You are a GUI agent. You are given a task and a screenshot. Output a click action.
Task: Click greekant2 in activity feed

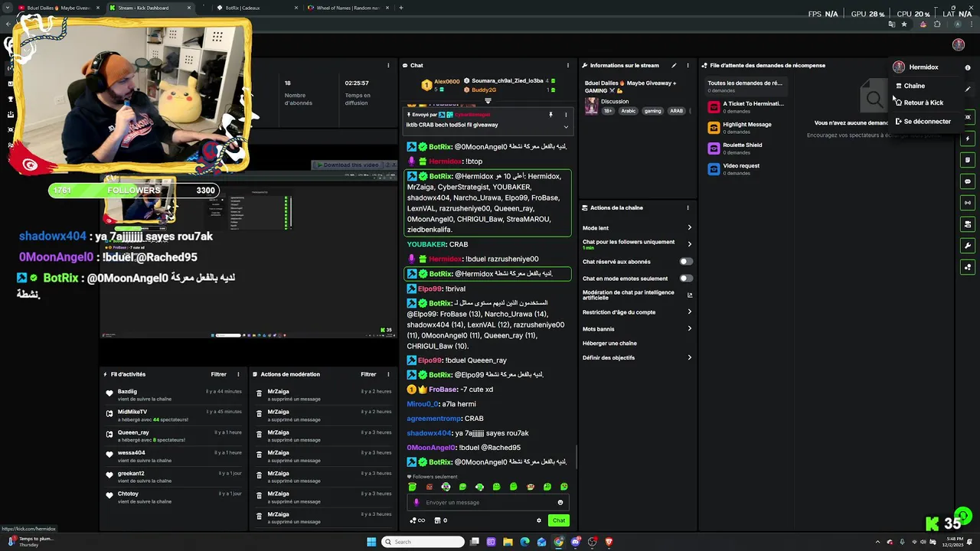(x=131, y=474)
